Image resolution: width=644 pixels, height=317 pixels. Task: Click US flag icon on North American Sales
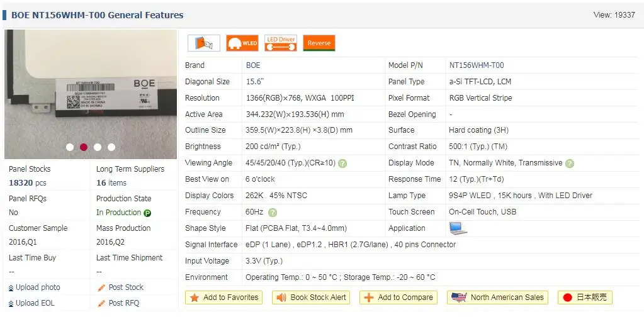(459, 298)
